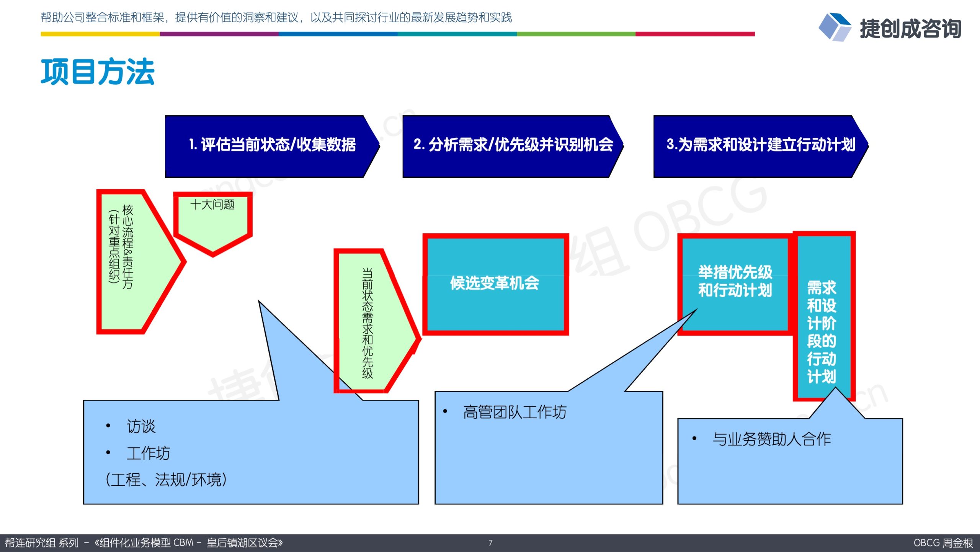Click the page number 7 in footer
Image resolution: width=980 pixels, height=552 pixels.
490,543
